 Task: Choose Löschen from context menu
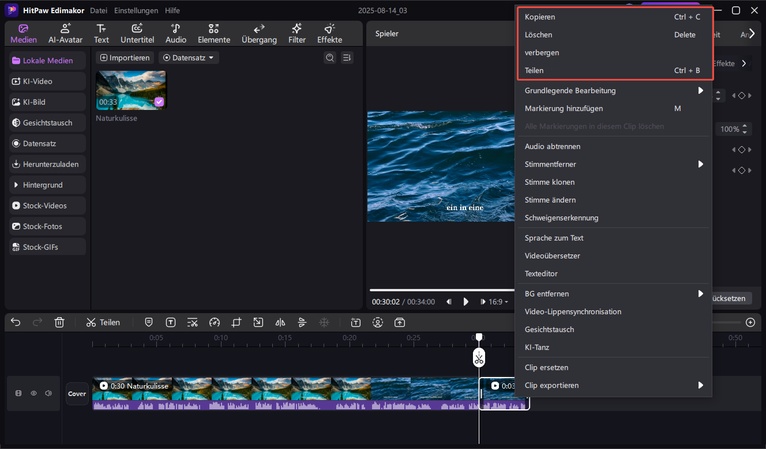(613, 35)
